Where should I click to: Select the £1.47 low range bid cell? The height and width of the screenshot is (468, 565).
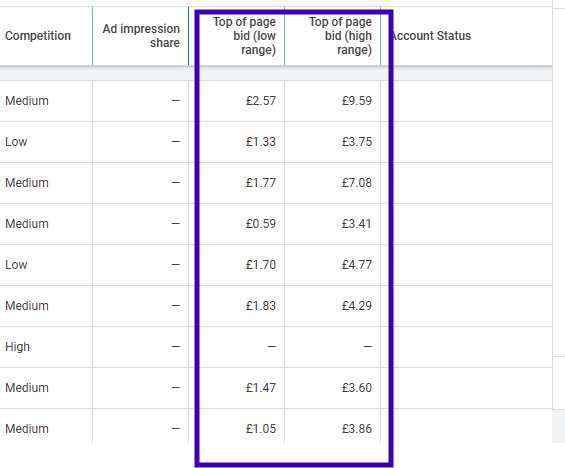tap(261, 388)
